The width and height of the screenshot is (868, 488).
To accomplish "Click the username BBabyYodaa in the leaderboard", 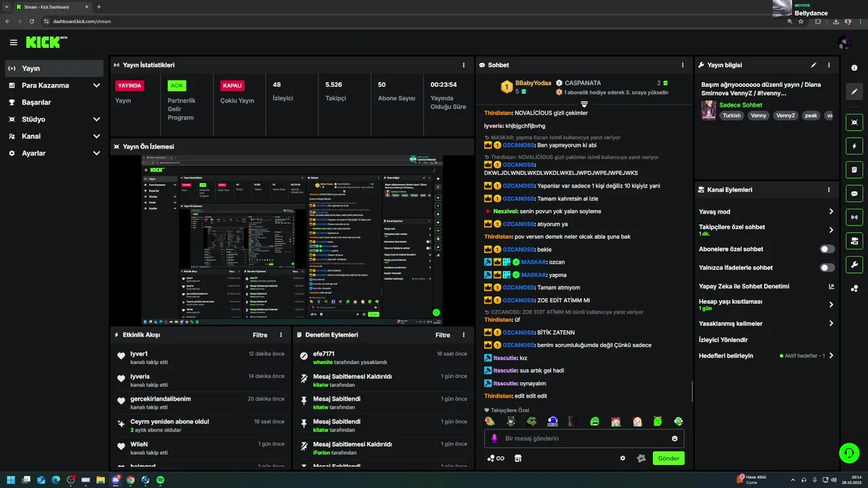I will 533,83.
